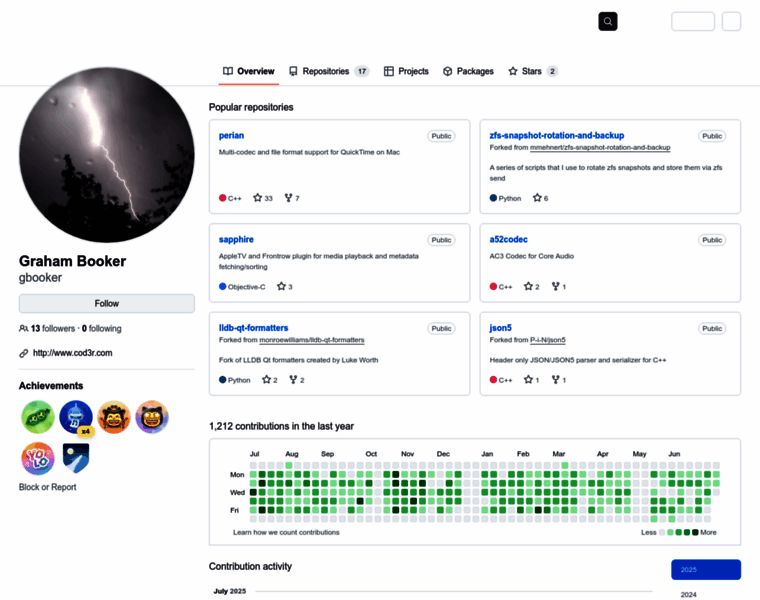Screen dimensions: 760x600
Task: Click lldb-qt-formatters star count 2
Action: tap(269, 380)
